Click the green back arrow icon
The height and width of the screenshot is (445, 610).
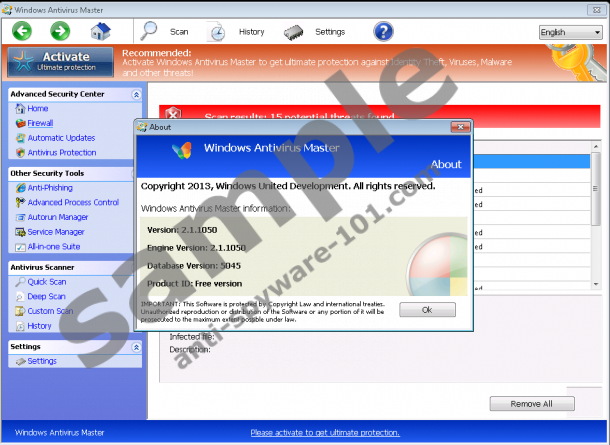pyautogui.click(x=22, y=31)
